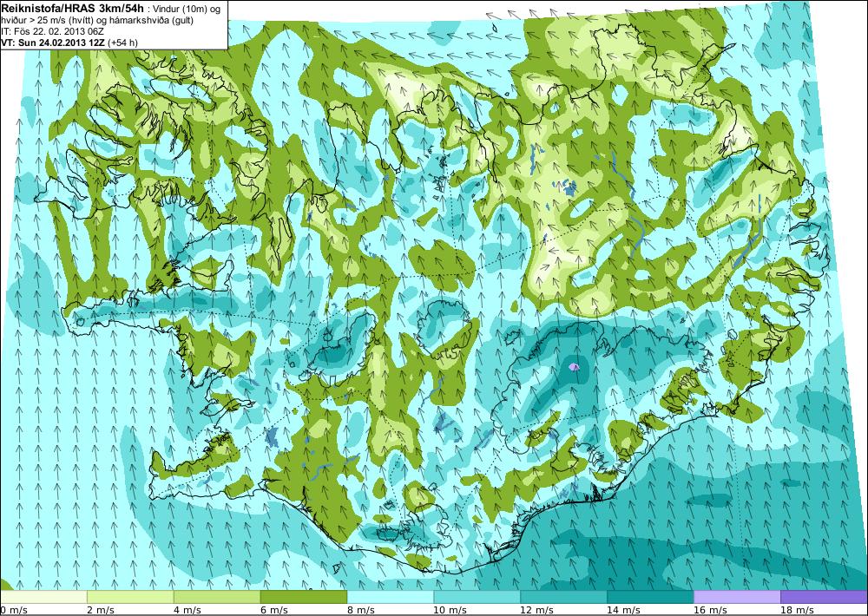Click the "hviður > 25 m/s (hvítt)" description line
This screenshot has width=868, height=616.
tap(47, 21)
